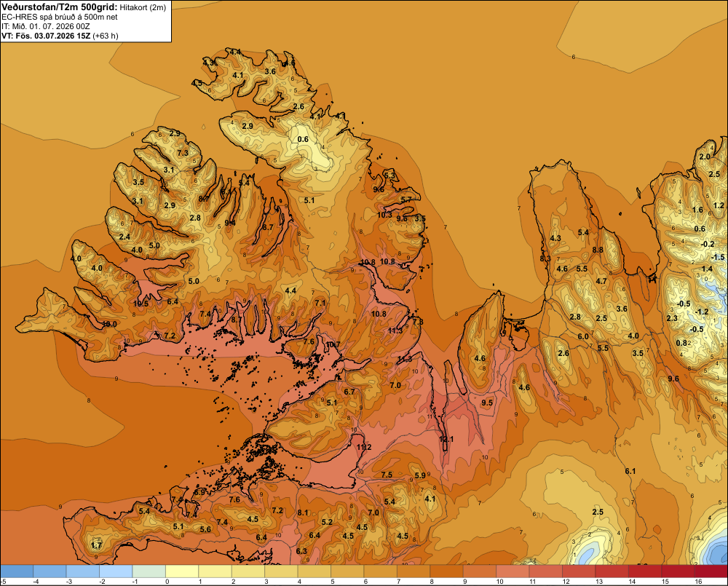
Task: Select the "10.0" temperature label
Action: [110, 324]
